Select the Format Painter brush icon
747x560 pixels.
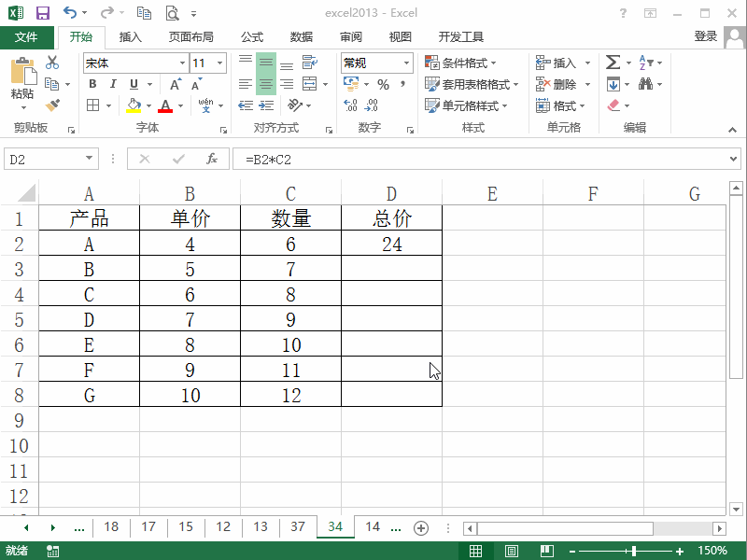pos(53,105)
